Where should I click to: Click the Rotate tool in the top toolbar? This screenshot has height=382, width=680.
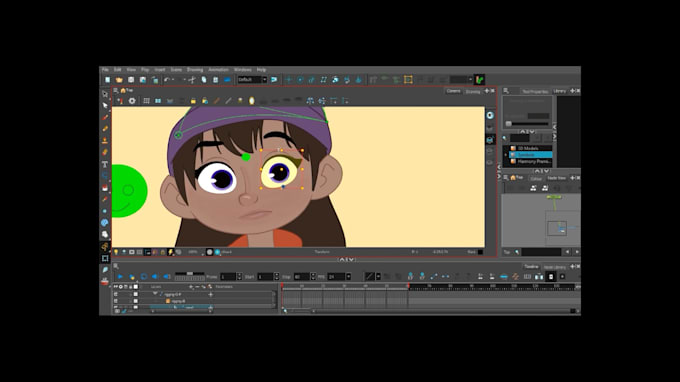(x=300, y=80)
